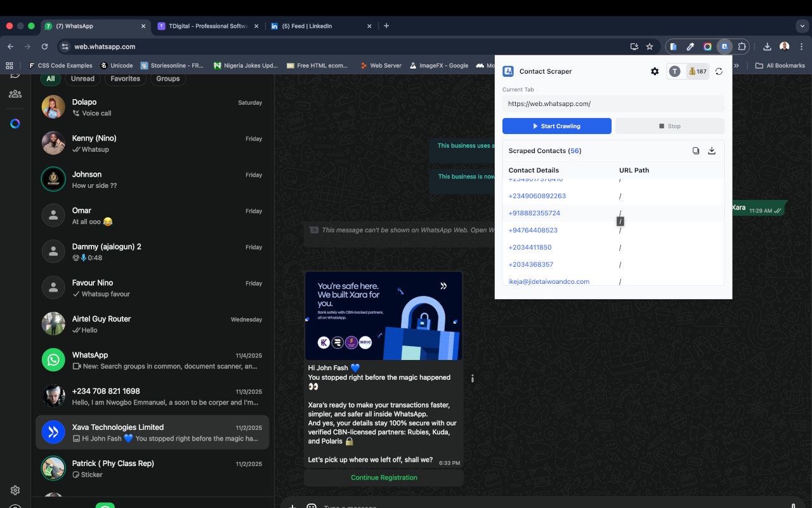812x508 pixels.
Task: Close the LinkedIn Feed tab
Action: point(370,26)
